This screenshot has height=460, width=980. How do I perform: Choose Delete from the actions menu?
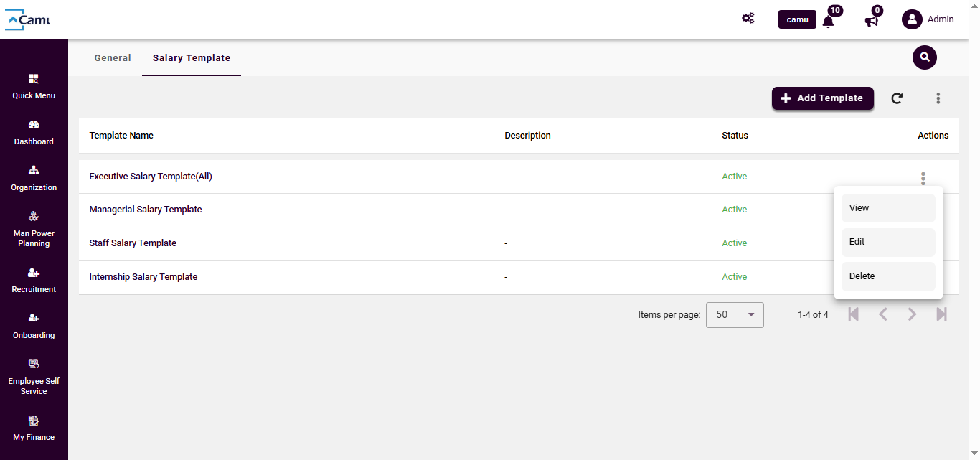(888, 276)
